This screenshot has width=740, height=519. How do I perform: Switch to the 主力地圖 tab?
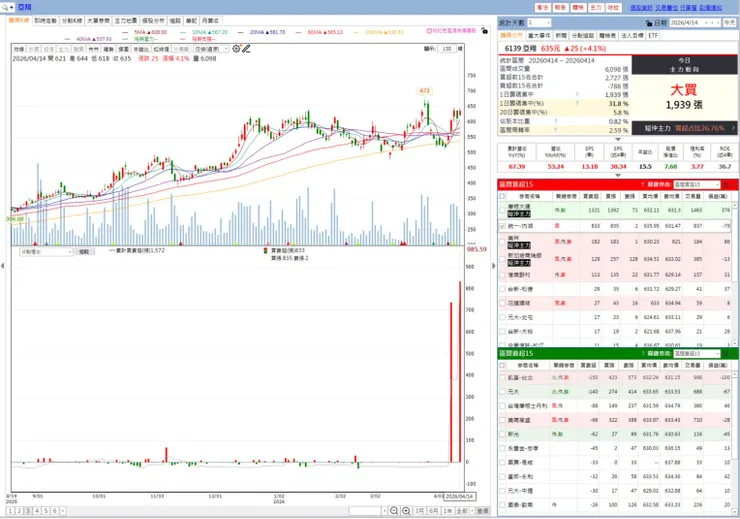[x=126, y=21]
